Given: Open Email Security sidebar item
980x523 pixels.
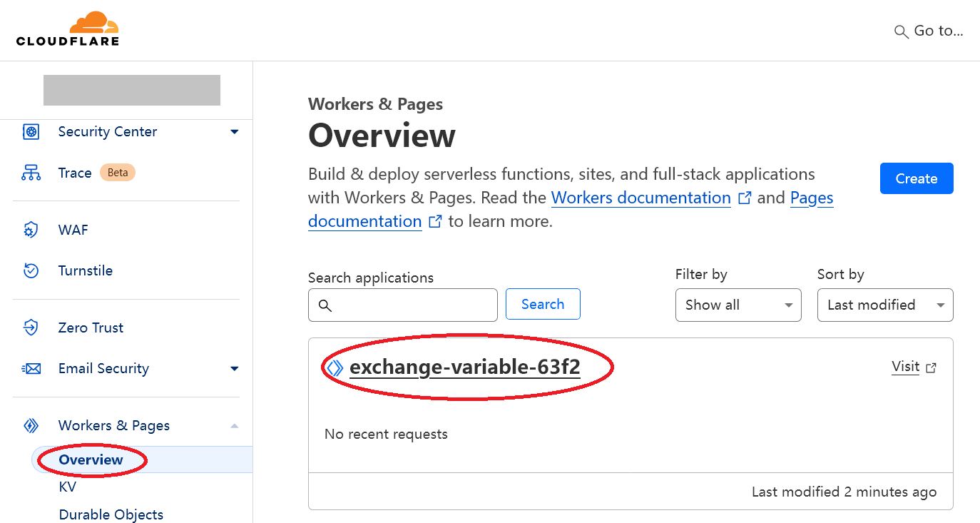Looking at the screenshot, I should click(x=103, y=368).
